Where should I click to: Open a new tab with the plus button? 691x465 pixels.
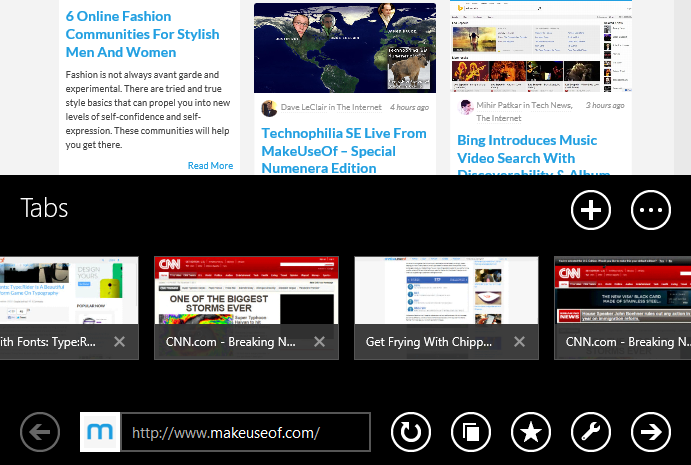click(591, 210)
